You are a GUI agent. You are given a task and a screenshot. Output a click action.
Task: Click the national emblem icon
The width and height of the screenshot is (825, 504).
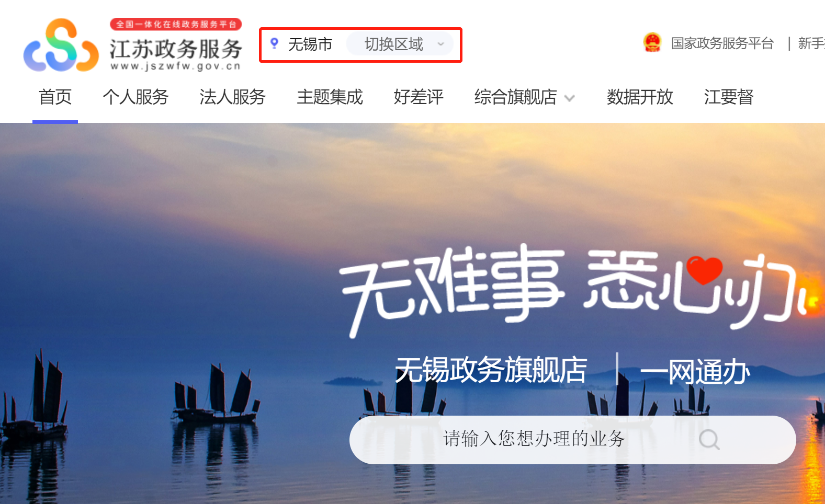652,43
